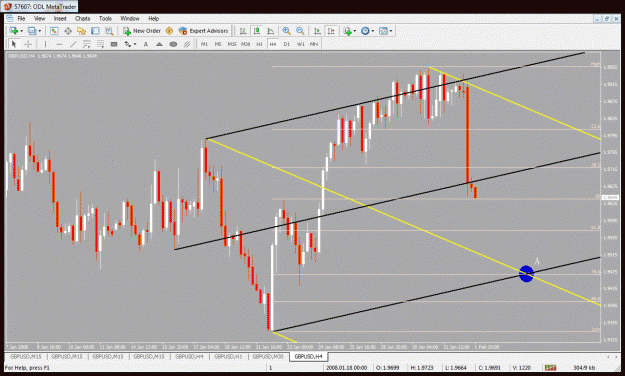The width and height of the screenshot is (625, 376).
Task: Toggle the Terminal window icon
Action: click(95, 31)
